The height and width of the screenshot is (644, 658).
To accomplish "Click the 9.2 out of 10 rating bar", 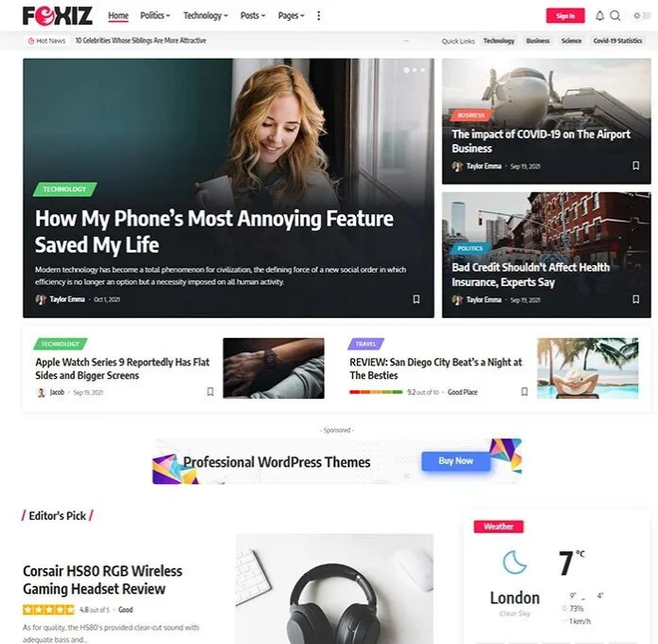I will point(376,392).
